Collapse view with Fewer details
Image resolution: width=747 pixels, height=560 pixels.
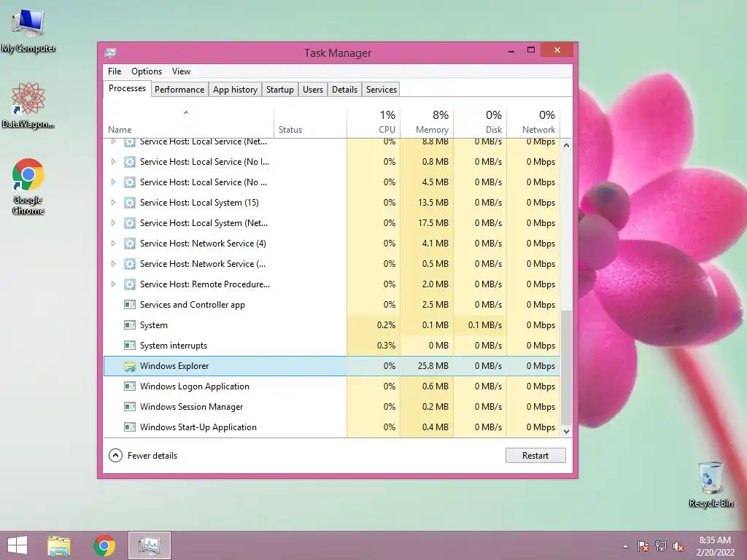coord(143,456)
